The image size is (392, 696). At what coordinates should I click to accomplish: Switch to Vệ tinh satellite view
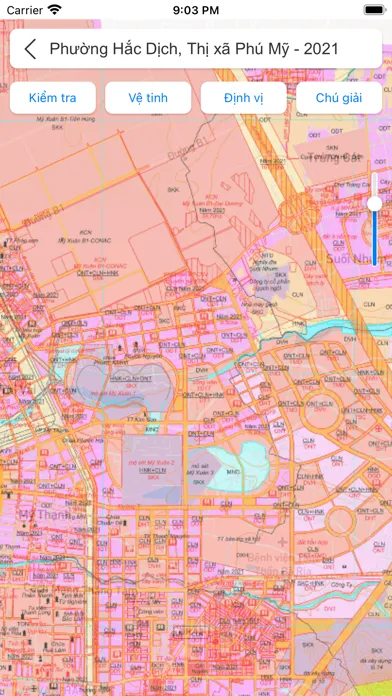pyautogui.click(x=148, y=98)
